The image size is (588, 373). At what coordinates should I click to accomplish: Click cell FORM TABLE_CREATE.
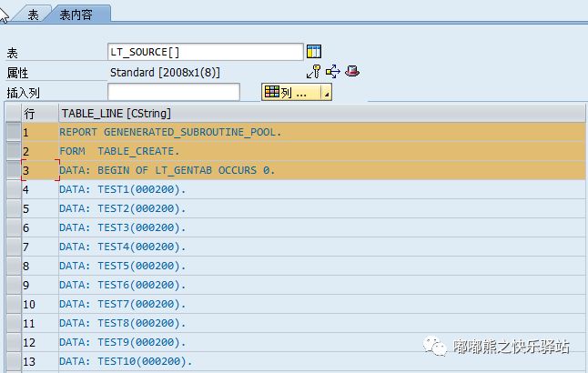pos(321,151)
